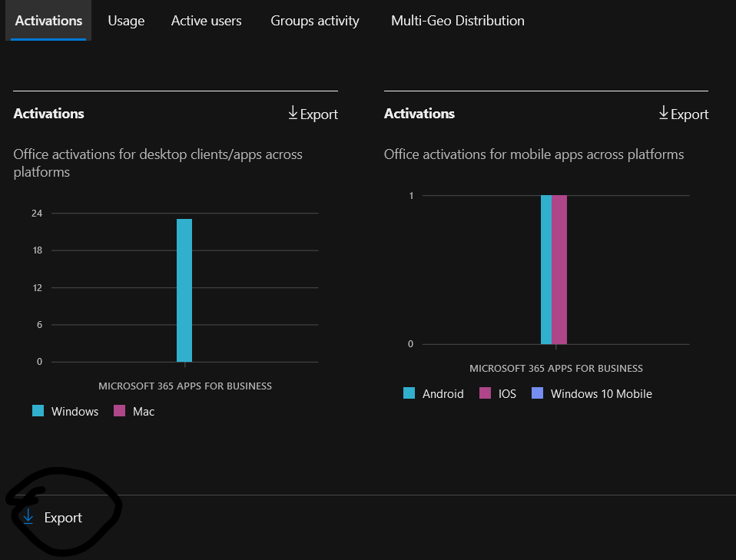Click desktop chart's Microsoft 365 Apps axis label
The height and width of the screenshot is (560, 736).
(x=185, y=386)
